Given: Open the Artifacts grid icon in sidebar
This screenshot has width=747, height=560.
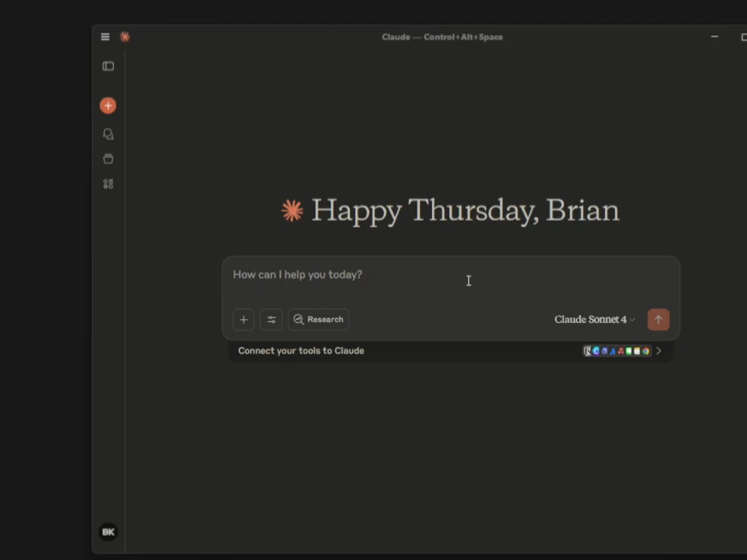Looking at the screenshot, I should coord(108,184).
